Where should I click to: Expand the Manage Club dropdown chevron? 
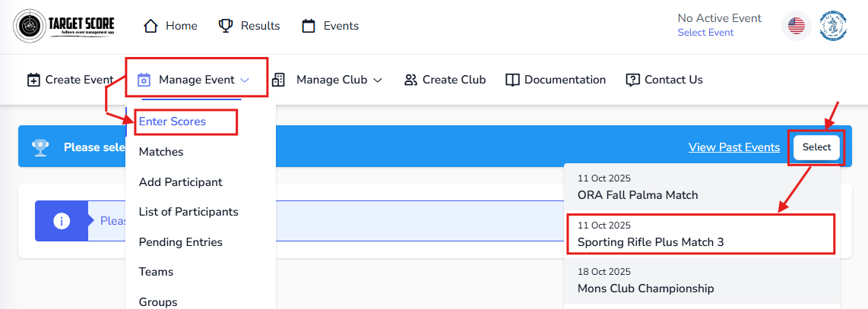point(378,80)
